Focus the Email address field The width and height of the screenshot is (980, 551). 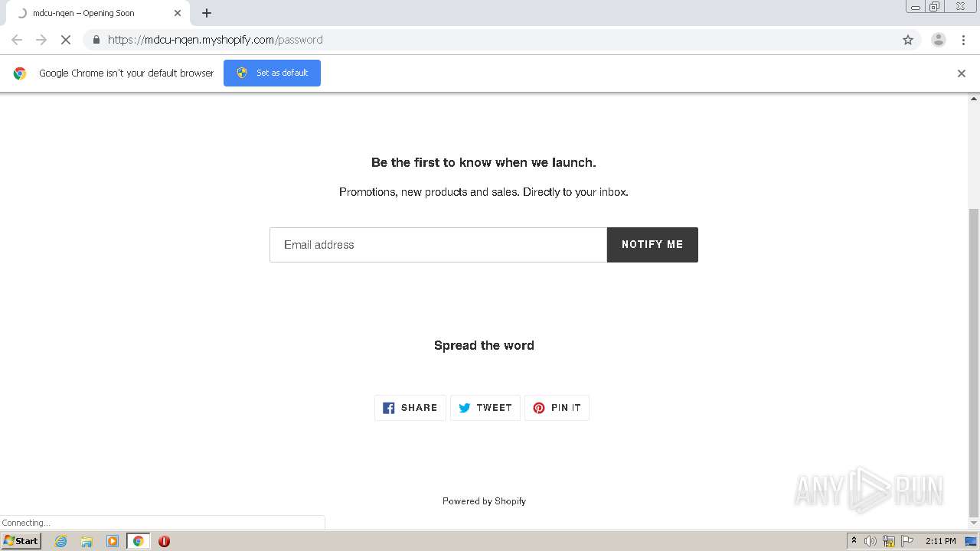coord(438,245)
